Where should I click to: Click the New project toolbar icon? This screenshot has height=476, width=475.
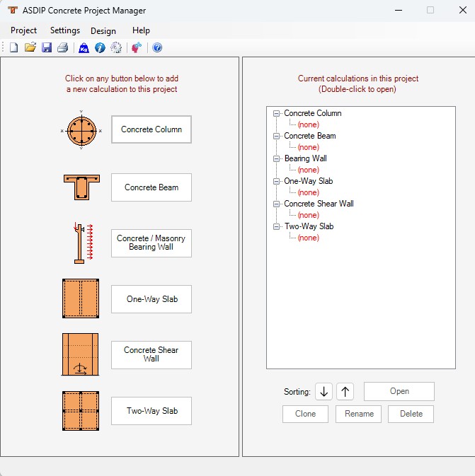pyautogui.click(x=14, y=47)
